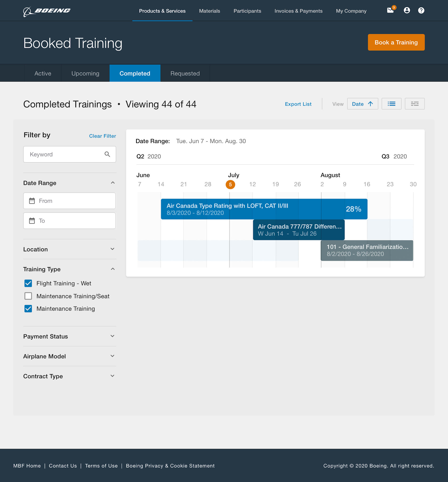This screenshot has width=448, height=482.
Task: Toggle the Flight Training - Wet checkbox
Action: click(x=28, y=283)
